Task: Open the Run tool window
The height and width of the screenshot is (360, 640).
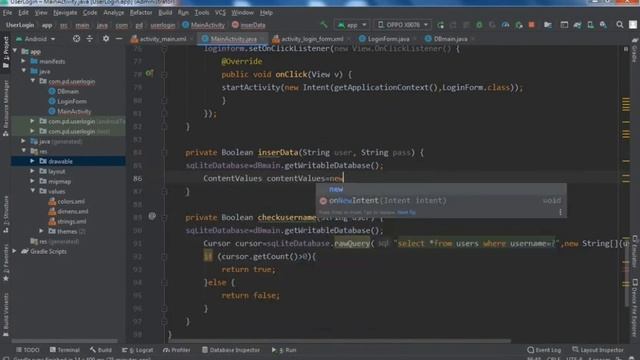Action: 284,350
